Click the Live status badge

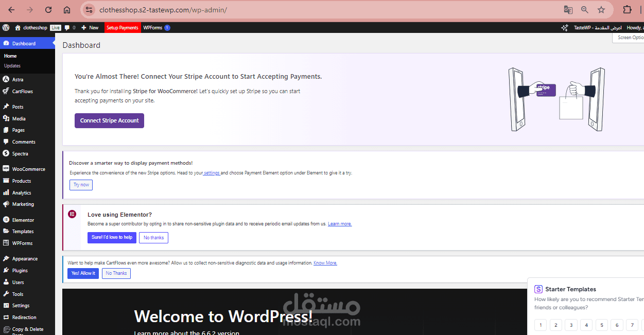tap(56, 28)
